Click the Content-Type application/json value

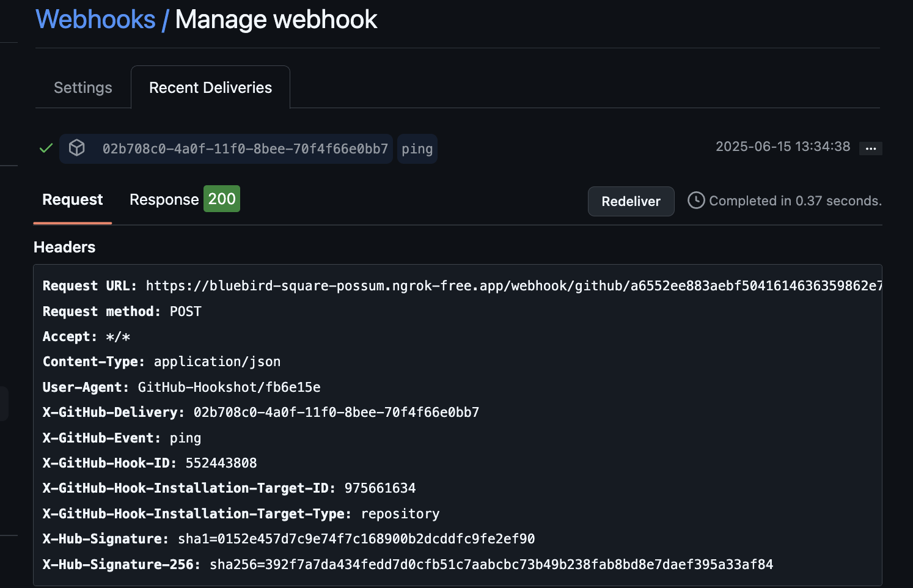click(217, 362)
